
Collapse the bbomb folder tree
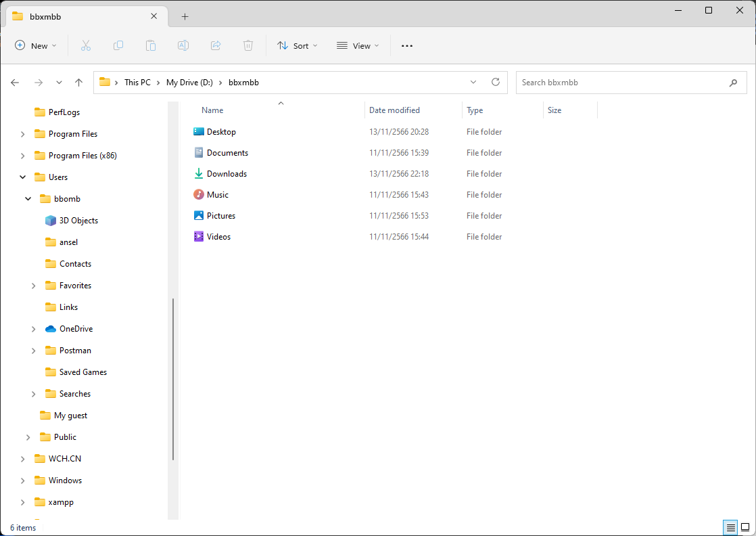coord(28,199)
